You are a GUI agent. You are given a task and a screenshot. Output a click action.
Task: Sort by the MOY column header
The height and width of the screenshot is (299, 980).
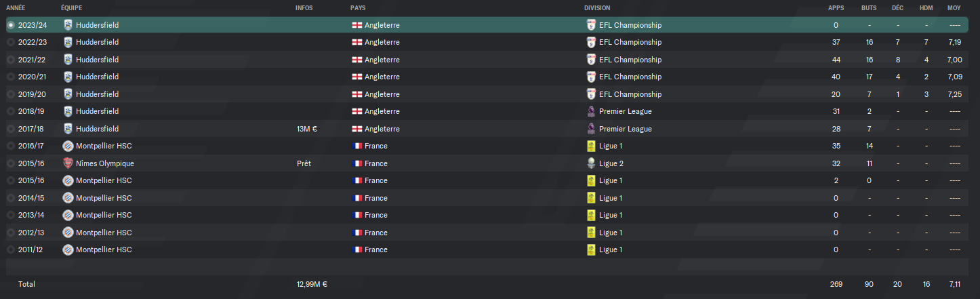(x=954, y=8)
